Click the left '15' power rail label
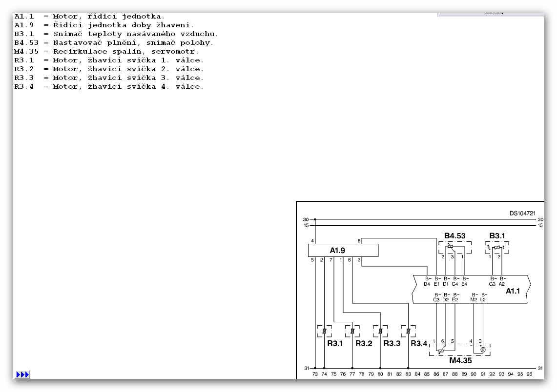The image size is (557, 392). pos(306,225)
